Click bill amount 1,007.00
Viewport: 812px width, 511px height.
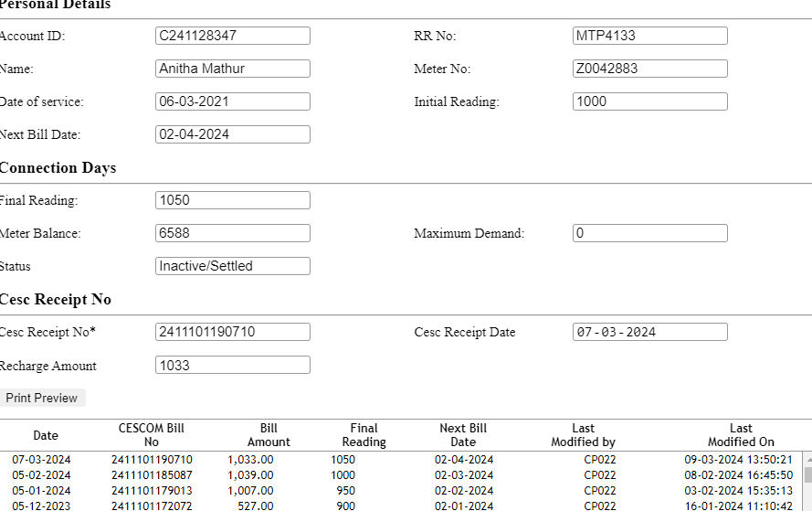point(250,491)
